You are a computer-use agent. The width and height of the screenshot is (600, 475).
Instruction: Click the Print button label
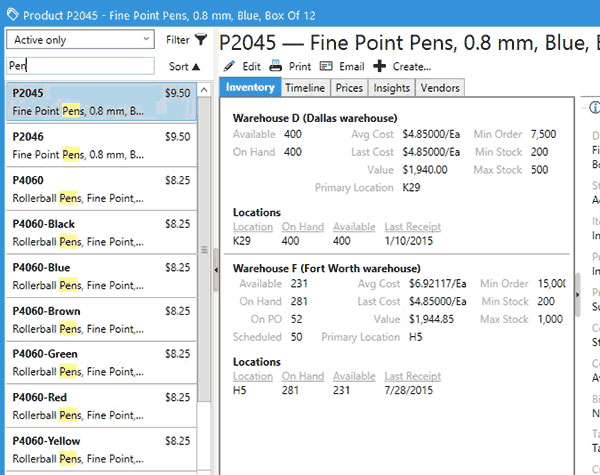coord(300,67)
